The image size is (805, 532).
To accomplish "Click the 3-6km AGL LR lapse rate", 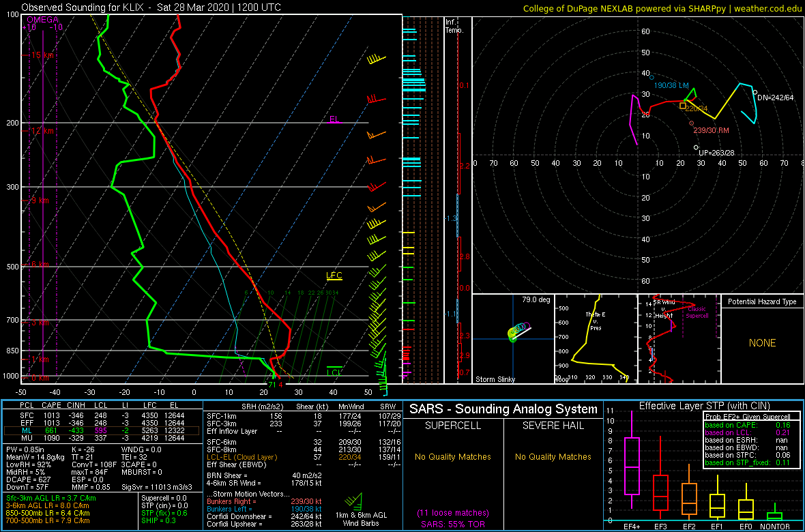I will (x=50, y=506).
